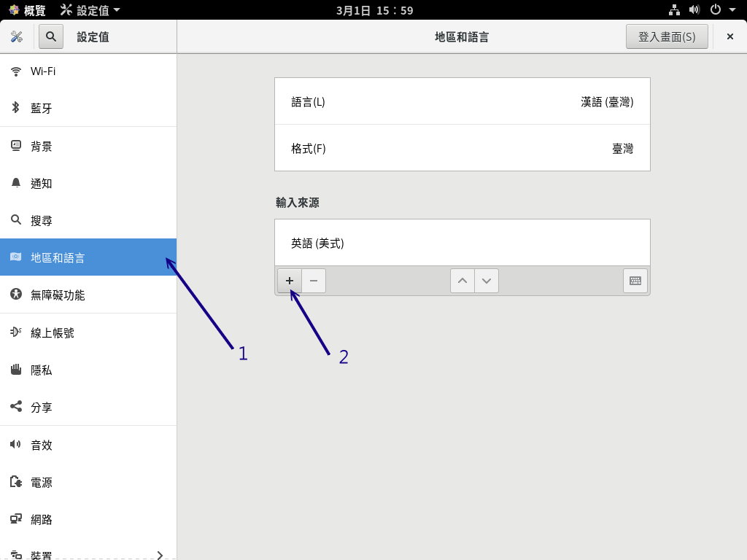
Task: Click the plus button to add input source
Action: click(290, 281)
